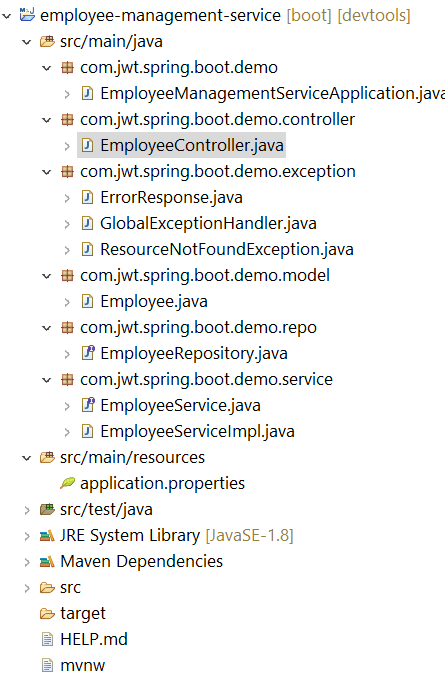Screen dimensions: 445x677
Task: Select the com.jwt.spring.boot.demo.repo label
Action: pos(199,328)
